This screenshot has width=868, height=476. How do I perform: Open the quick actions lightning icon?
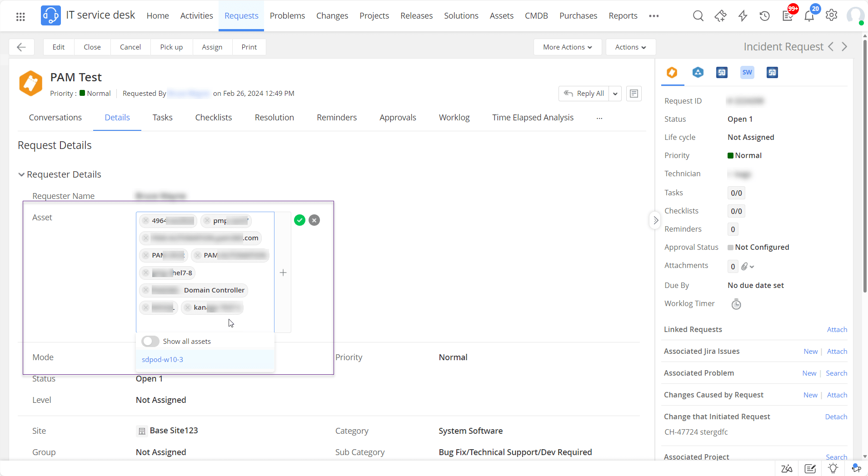pyautogui.click(x=743, y=16)
